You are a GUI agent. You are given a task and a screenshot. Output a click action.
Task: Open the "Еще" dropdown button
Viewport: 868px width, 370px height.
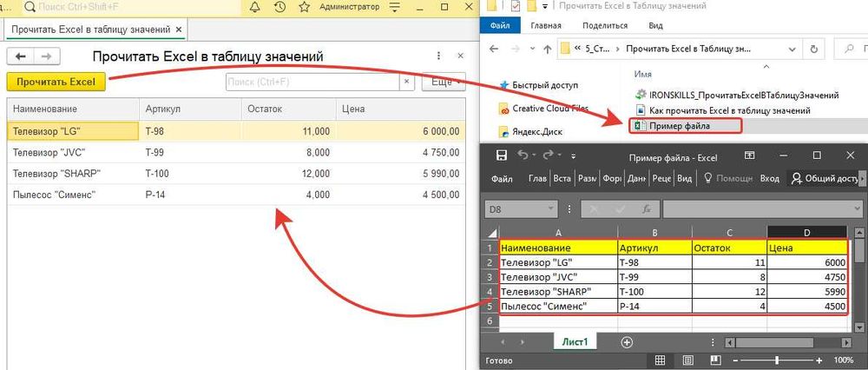[x=444, y=82]
